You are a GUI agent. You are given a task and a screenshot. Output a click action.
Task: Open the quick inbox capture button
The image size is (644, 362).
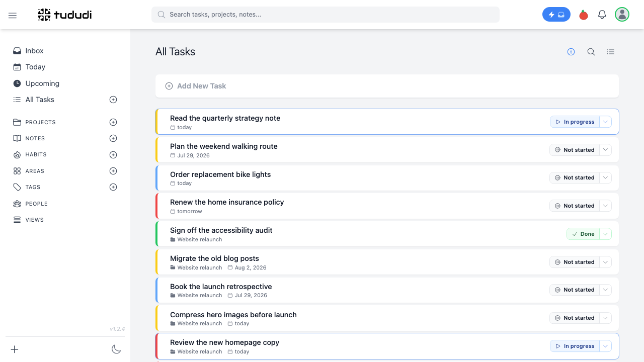coord(556,15)
